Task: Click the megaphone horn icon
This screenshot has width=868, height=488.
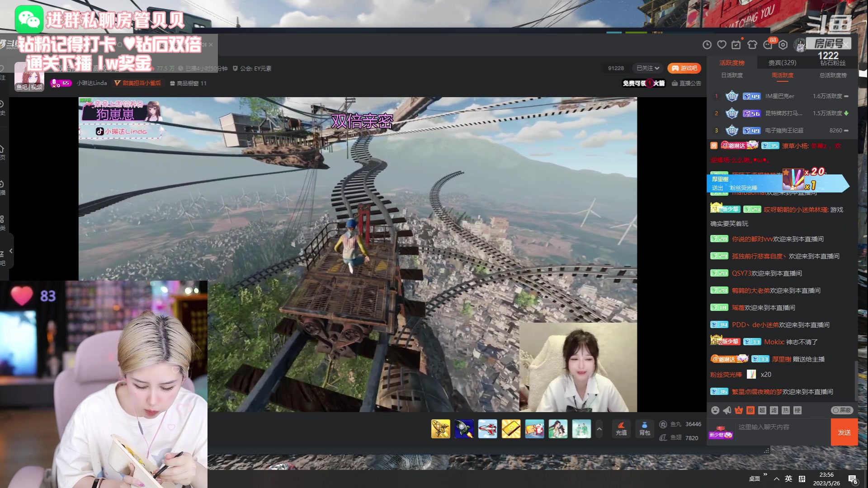Action: coord(727,410)
